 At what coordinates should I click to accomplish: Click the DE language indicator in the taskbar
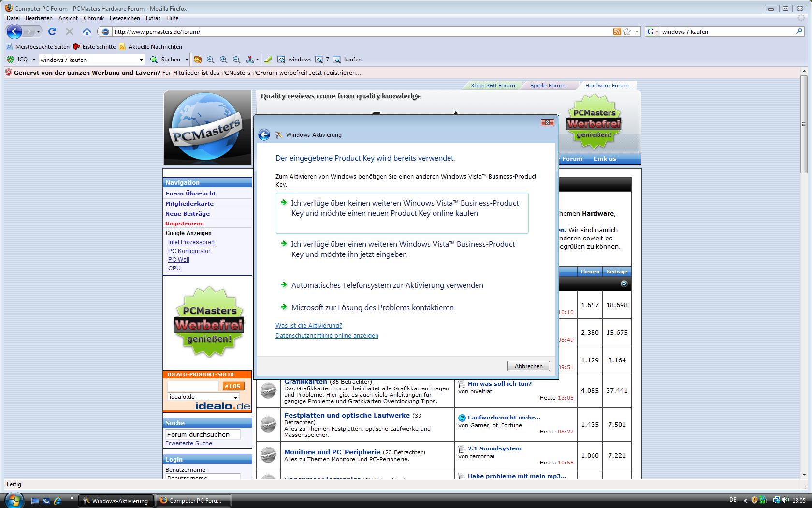733,500
